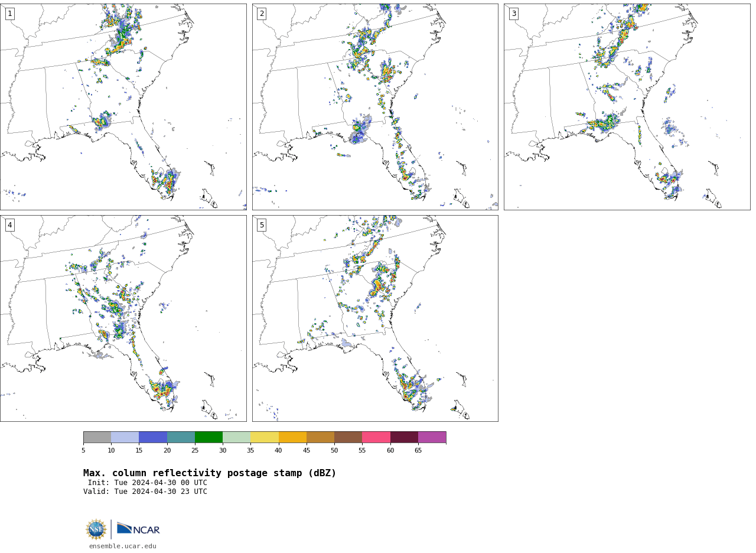Click the number 5 panel label

pyautogui.click(x=262, y=225)
